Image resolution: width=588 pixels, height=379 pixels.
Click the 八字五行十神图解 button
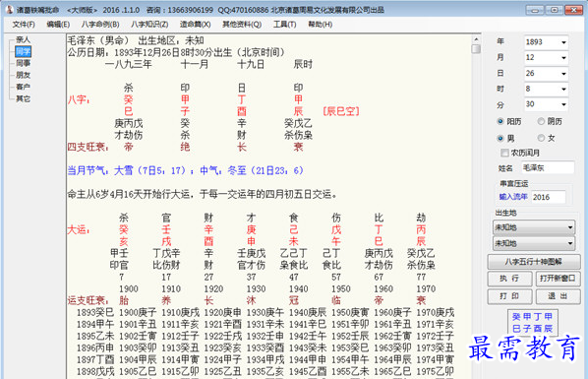pos(534,262)
